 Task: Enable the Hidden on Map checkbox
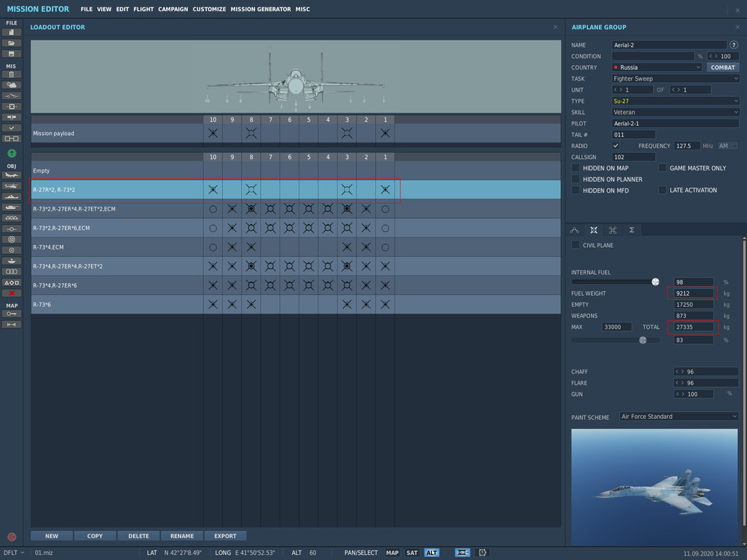575,169
